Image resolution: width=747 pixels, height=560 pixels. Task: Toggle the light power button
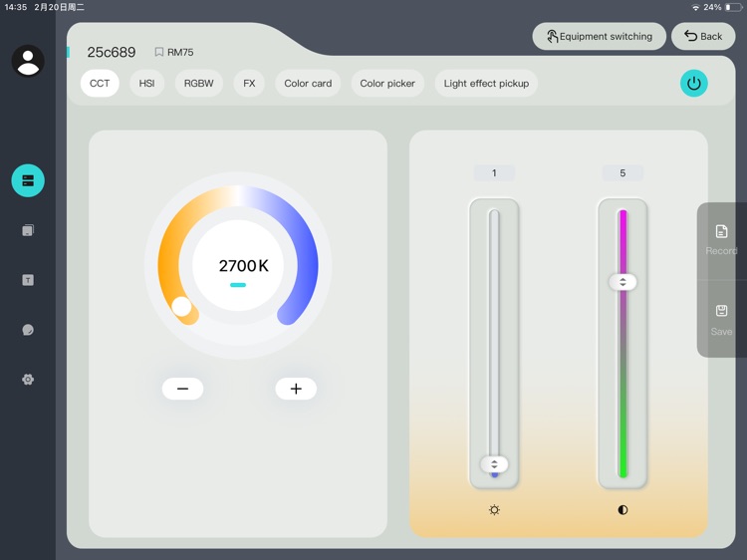pos(693,84)
